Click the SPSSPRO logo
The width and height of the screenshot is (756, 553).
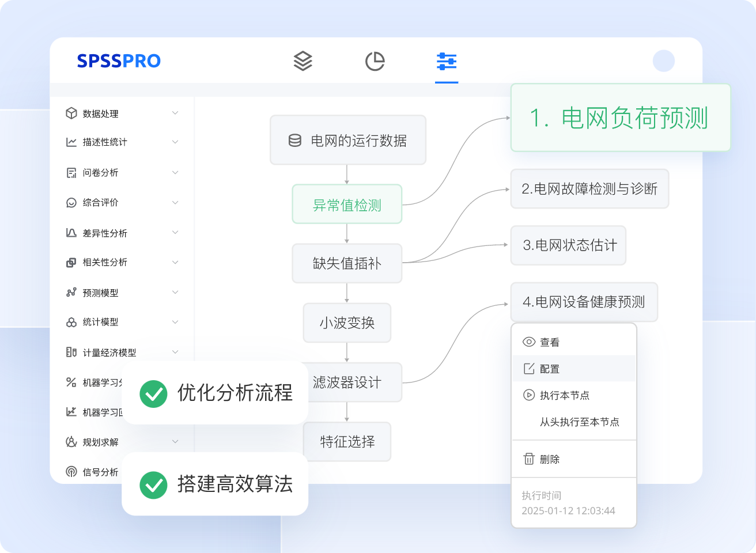[x=119, y=61]
